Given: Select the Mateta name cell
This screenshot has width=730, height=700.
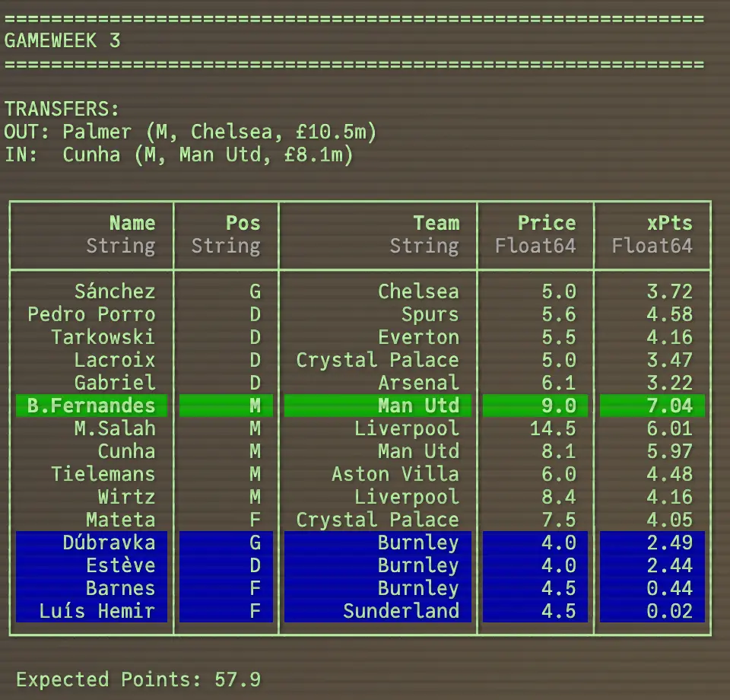Looking at the screenshot, I should coord(121,520).
